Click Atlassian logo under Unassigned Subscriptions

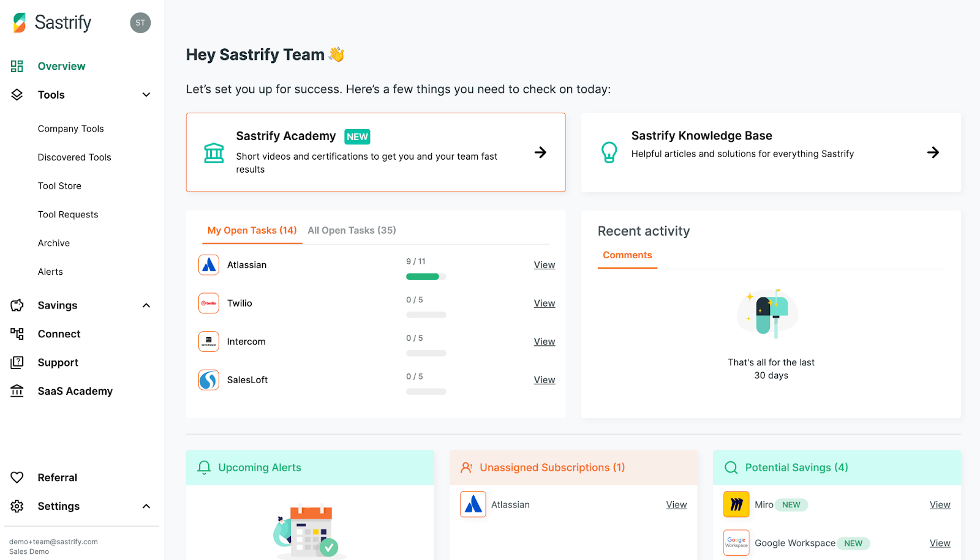pos(473,504)
